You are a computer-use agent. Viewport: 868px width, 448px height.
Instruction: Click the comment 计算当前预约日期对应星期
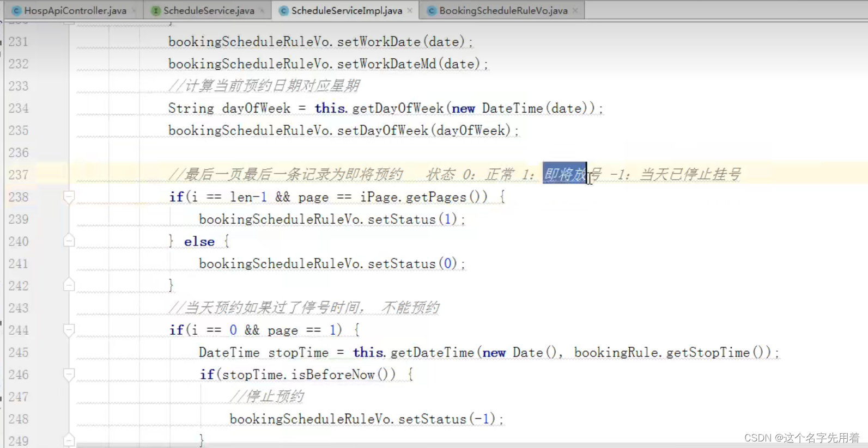[272, 86]
